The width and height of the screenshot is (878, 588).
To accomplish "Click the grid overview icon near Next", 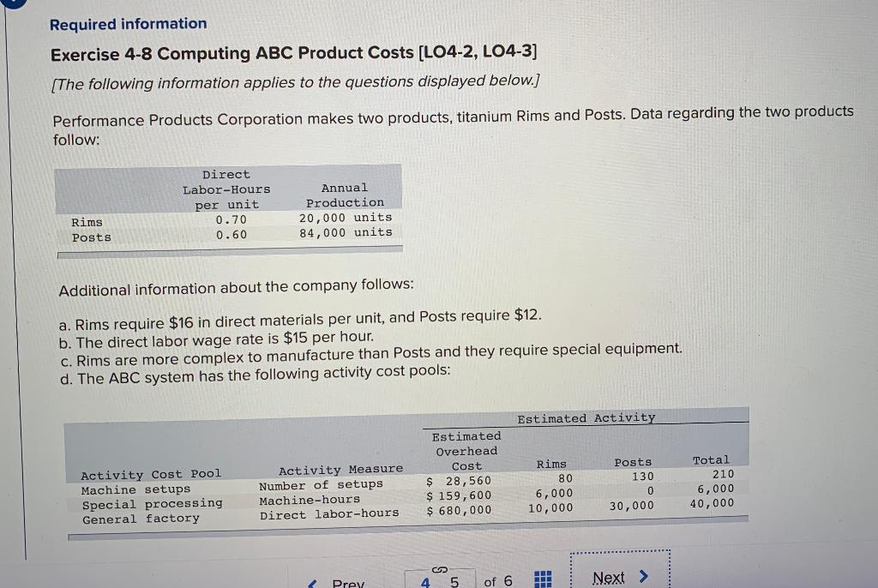I will point(542,579).
